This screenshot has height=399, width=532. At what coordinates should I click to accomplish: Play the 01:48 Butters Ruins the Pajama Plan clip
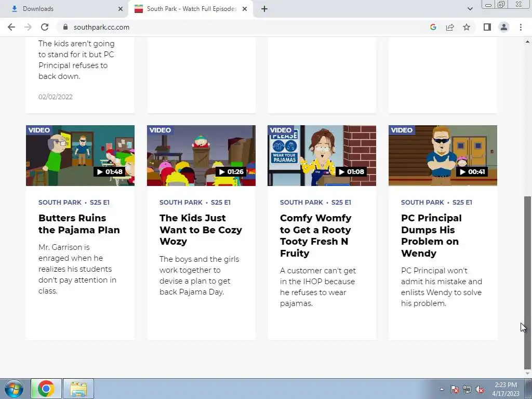(x=110, y=171)
